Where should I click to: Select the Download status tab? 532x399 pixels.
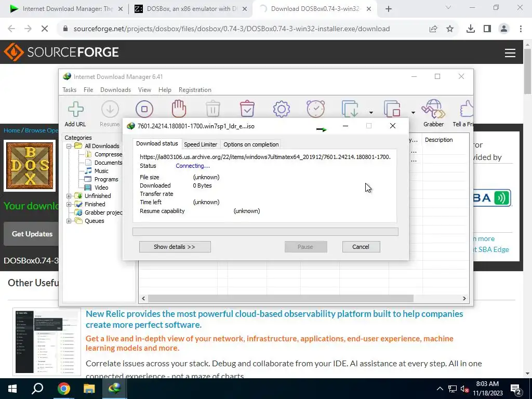(157, 143)
